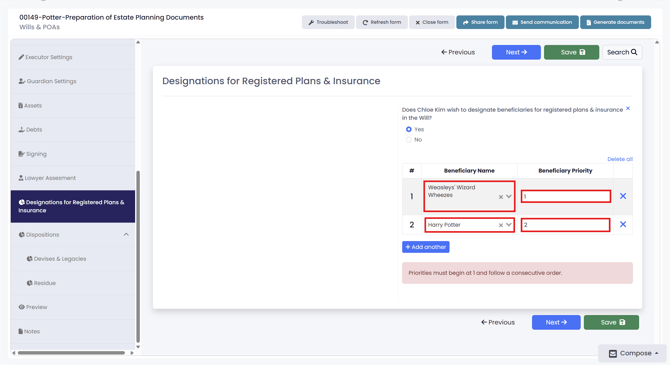This screenshot has height=365, width=670.
Task: Click sidebar scroll down arrow
Action: coord(138,347)
